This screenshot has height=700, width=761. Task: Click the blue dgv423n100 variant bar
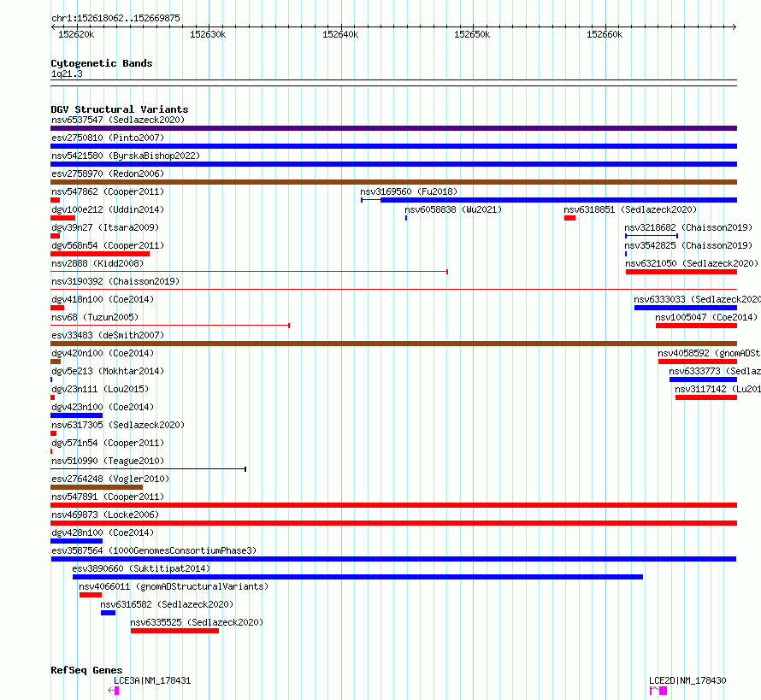(x=77, y=415)
